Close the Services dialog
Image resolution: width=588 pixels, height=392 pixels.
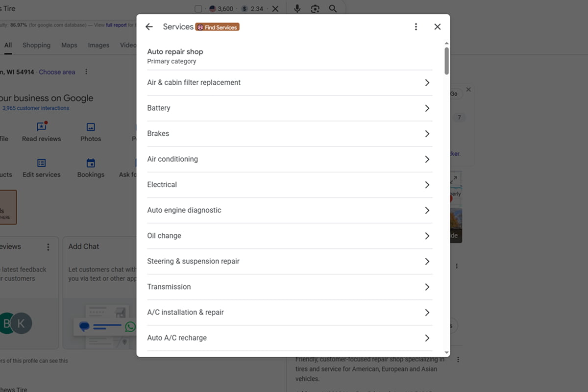pyautogui.click(x=438, y=27)
